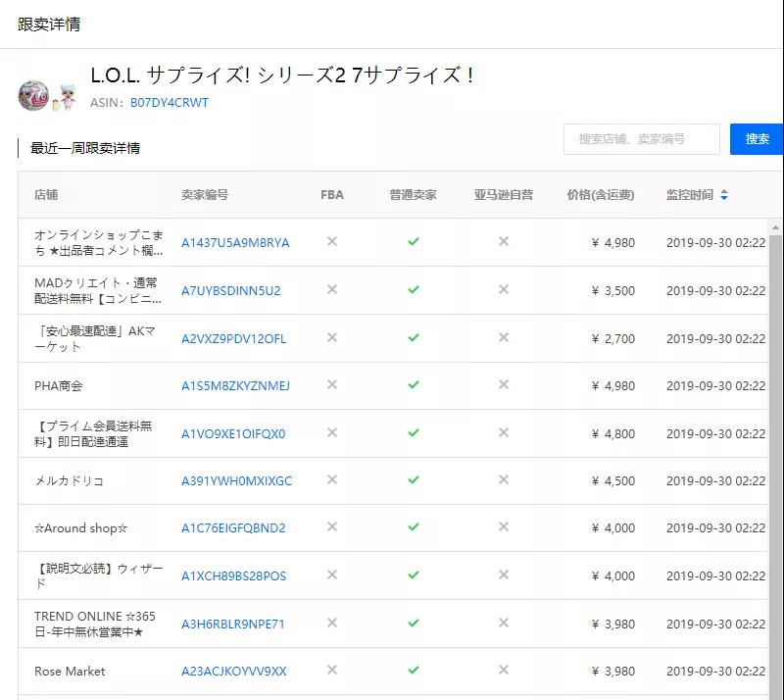Image resolution: width=784 pixels, height=700 pixels.
Task: Click the 卖家编号 column header
Action: 205,195
